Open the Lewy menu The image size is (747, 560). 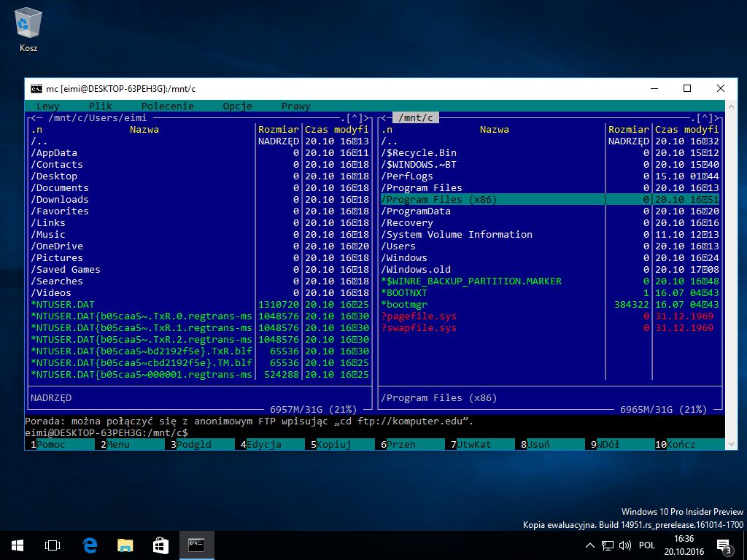point(47,106)
